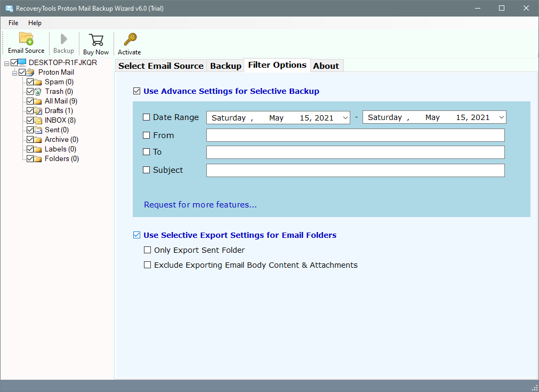Uncheck the All Mail folder checkbox

pyautogui.click(x=30, y=101)
